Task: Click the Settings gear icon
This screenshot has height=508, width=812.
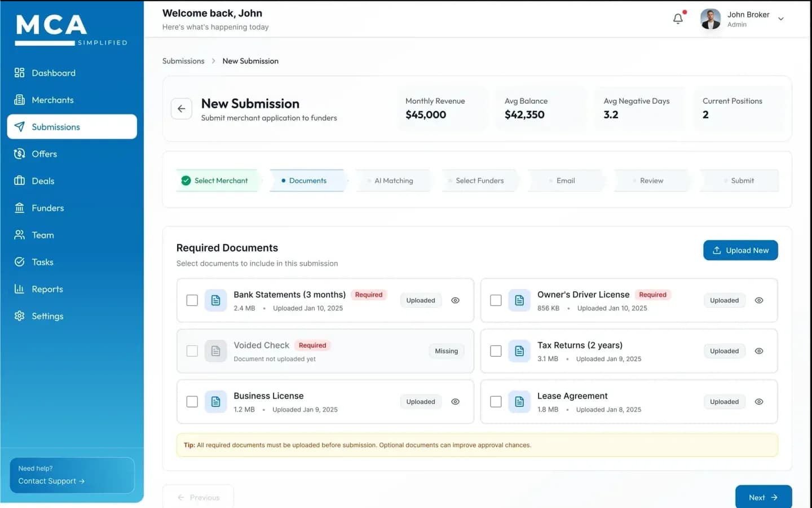Action: pos(20,317)
